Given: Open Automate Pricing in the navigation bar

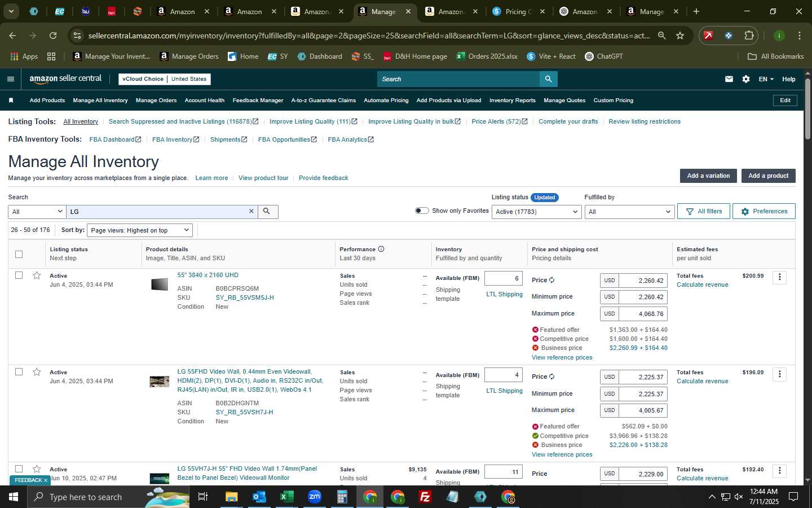Looking at the screenshot, I should [x=386, y=100].
